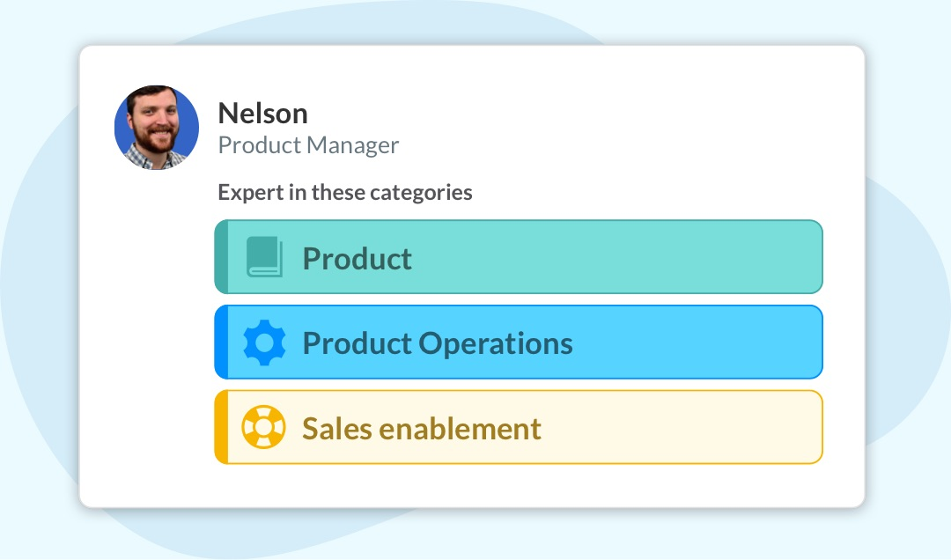Click the dark blue stripe on Product Operations
This screenshot has width=951, height=560.
point(221,343)
